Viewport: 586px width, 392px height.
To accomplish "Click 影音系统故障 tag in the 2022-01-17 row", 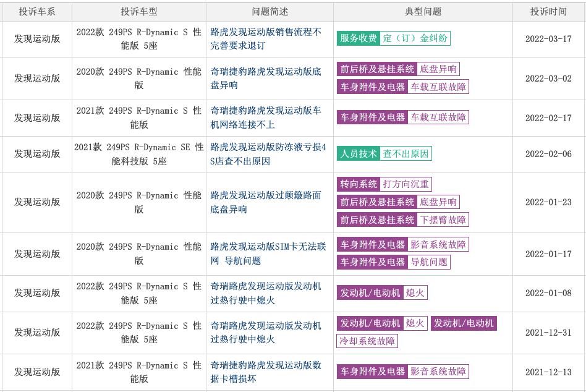I will pos(438,245).
